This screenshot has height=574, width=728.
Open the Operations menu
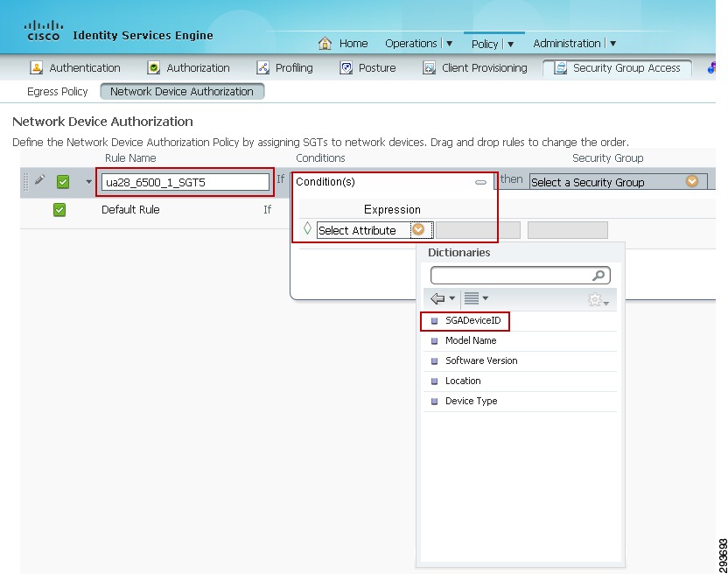point(411,43)
